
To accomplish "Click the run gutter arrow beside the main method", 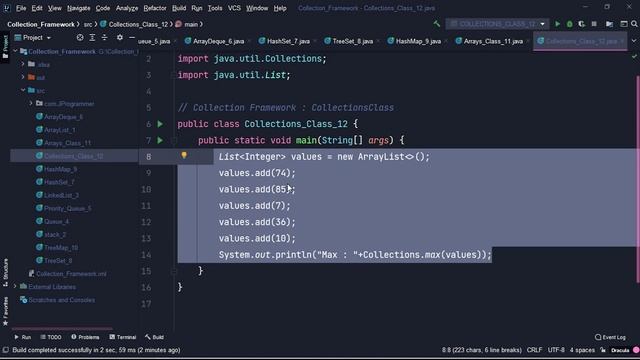I will click(x=160, y=140).
